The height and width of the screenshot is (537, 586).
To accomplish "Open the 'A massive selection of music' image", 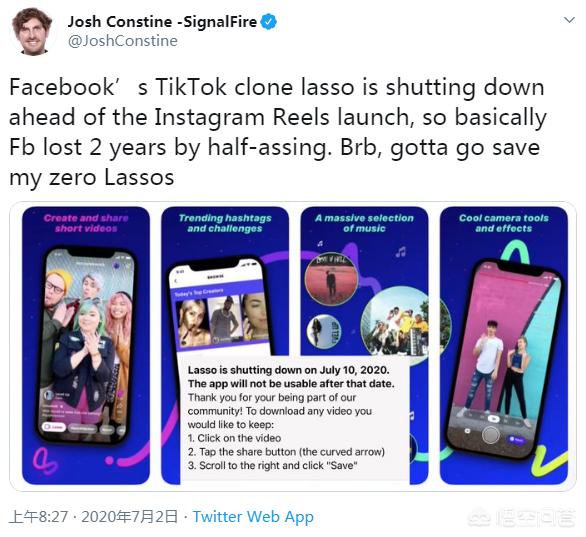I will click(364, 345).
